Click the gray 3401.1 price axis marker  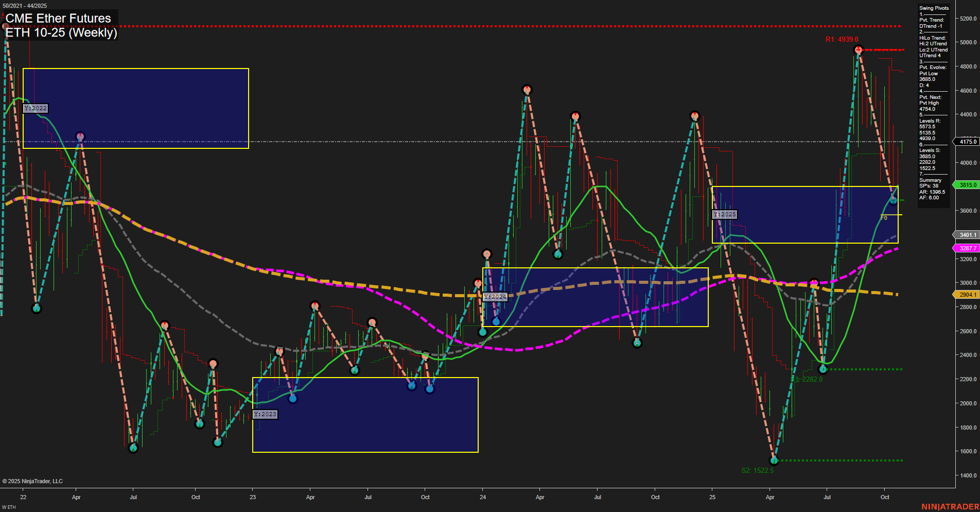967,235
